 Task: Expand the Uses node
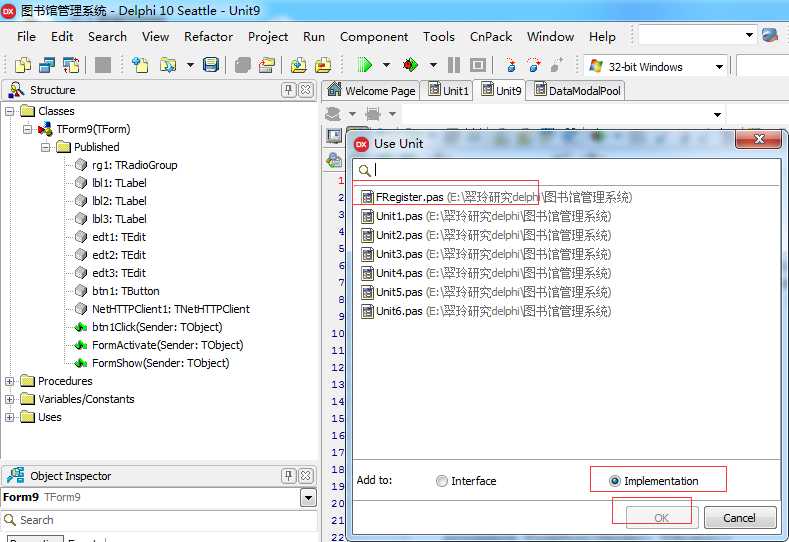[x=10, y=418]
